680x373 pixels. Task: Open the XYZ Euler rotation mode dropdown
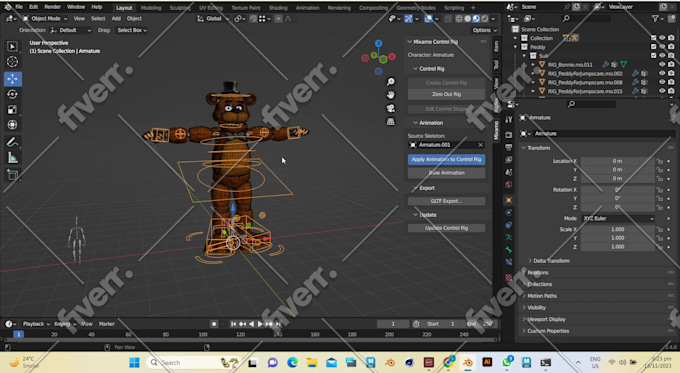tap(618, 219)
